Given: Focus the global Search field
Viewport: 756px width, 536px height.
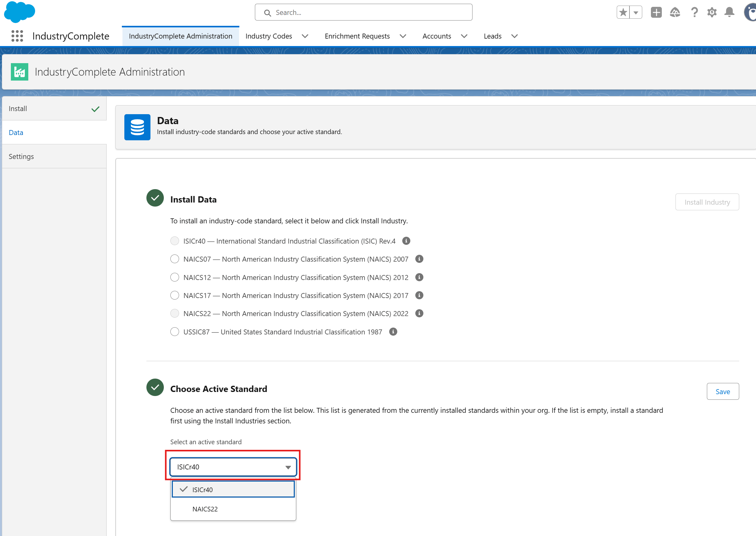Looking at the screenshot, I should coord(363,12).
